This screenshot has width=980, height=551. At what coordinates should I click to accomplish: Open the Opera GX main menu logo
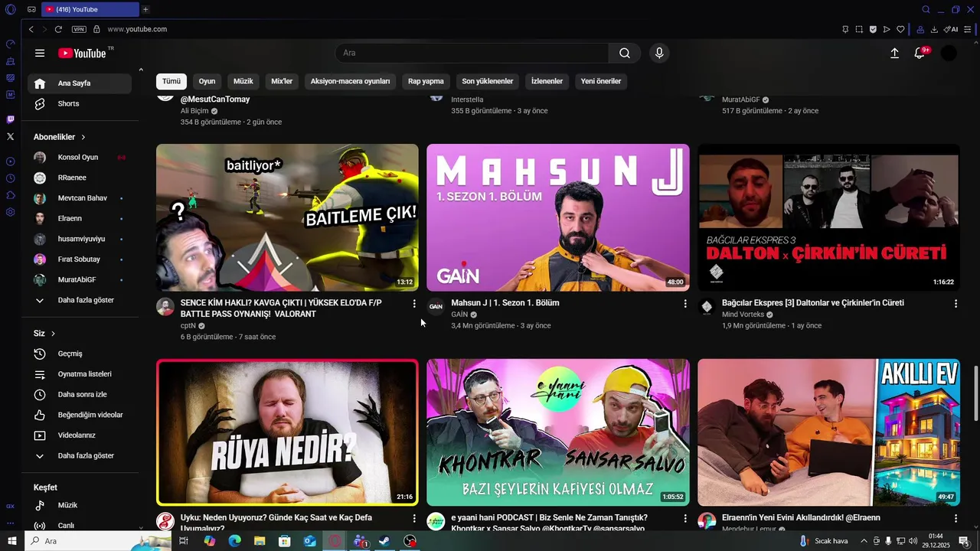point(10,9)
